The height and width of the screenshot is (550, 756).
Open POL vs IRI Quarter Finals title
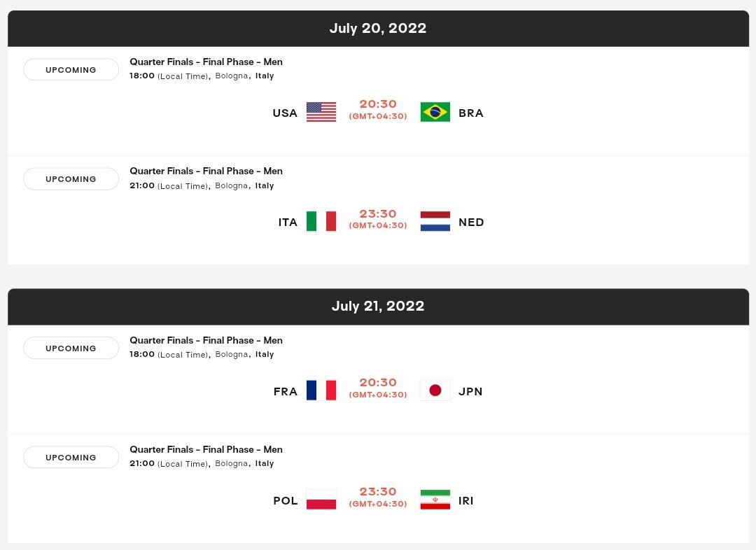(x=206, y=449)
